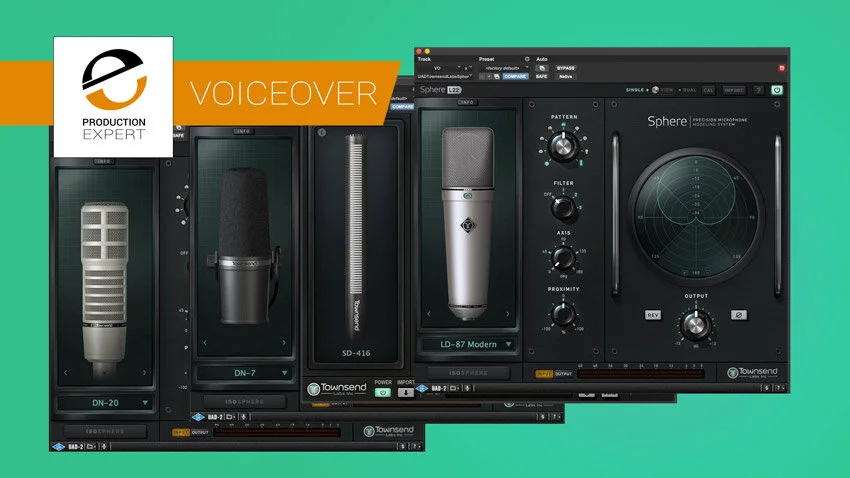
Task: Click UAD-2 logo in DN-7 window toolbar
Action: click(x=198, y=417)
